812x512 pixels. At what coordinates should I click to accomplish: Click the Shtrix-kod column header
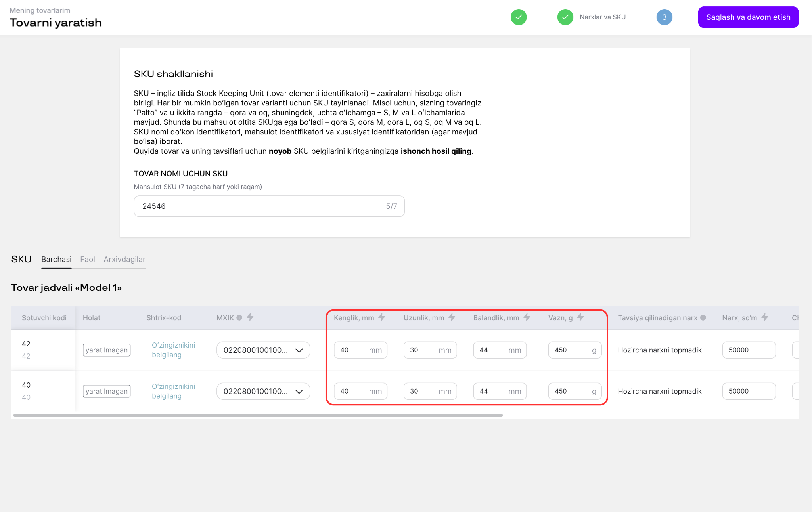coord(164,318)
